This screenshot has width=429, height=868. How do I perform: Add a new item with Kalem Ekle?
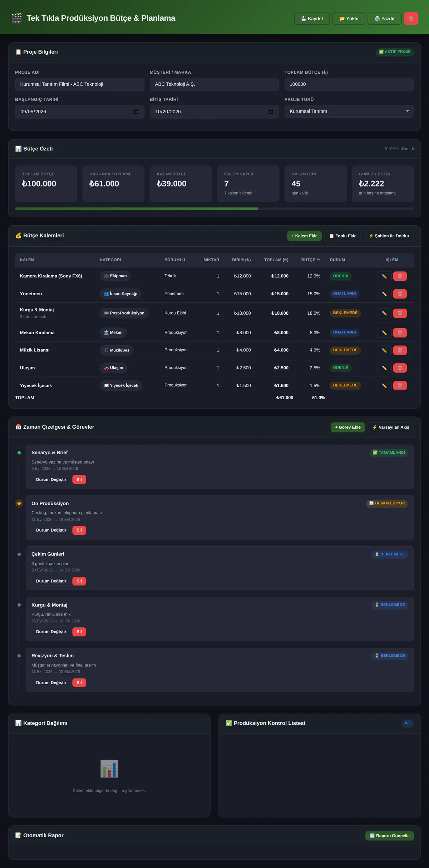point(305,236)
